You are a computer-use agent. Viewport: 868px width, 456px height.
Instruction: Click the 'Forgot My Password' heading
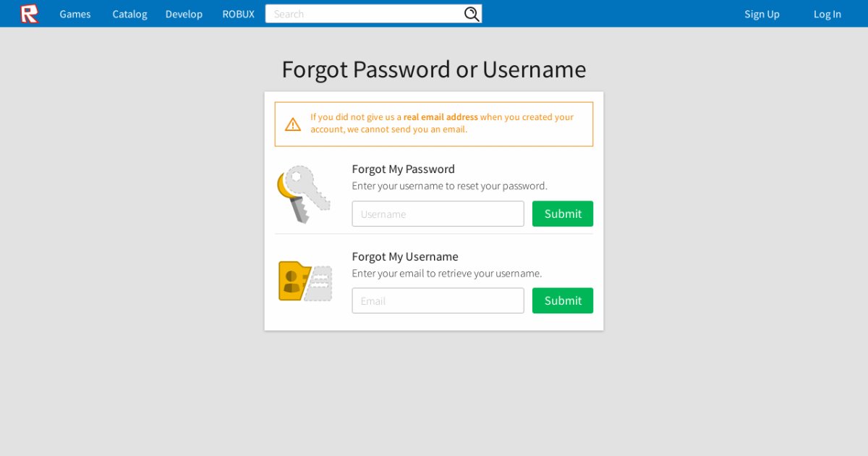(x=403, y=169)
